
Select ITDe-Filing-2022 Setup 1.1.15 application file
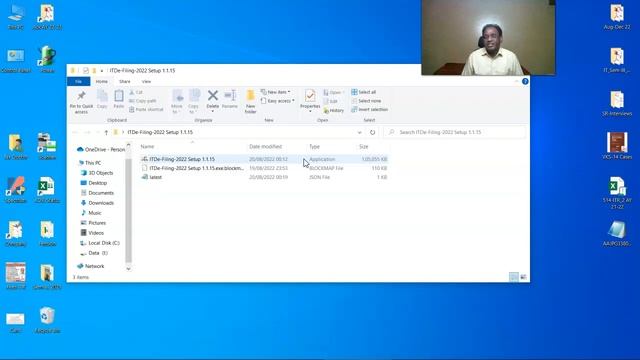pos(264,159)
